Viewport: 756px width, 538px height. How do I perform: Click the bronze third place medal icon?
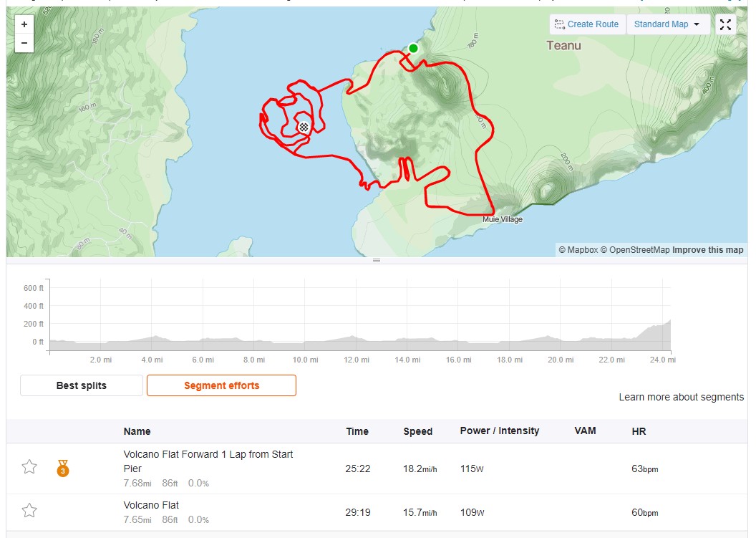coord(63,468)
